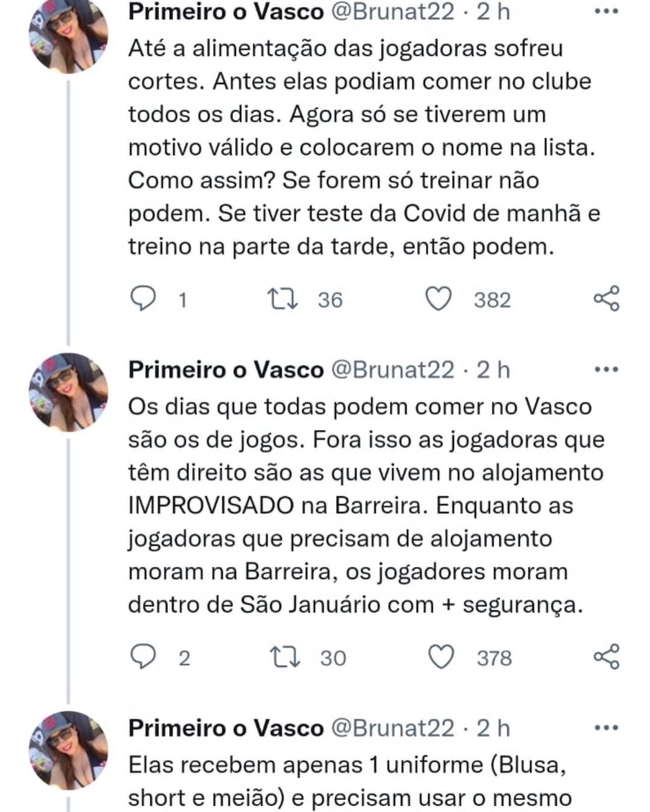Like the tweet with 378 likes
Image resolution: width=650 pixels, height=812 pixels.
point(441,657)
